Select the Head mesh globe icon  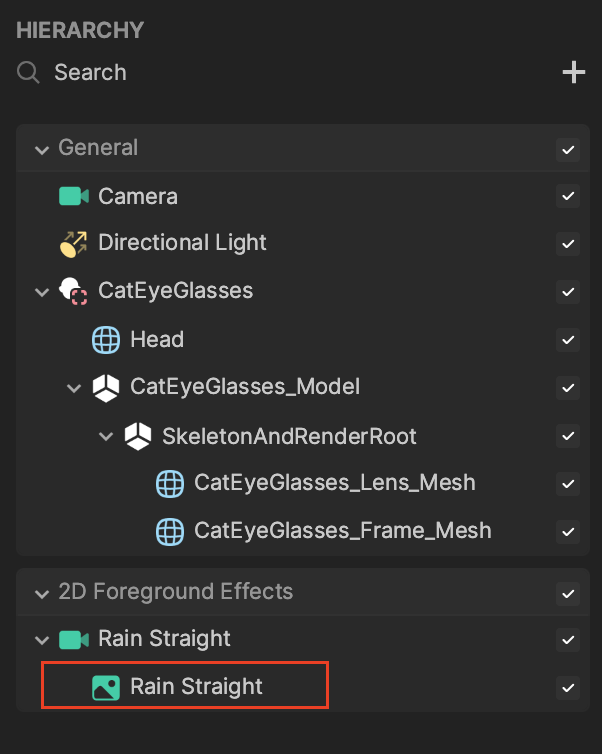[x=106, y=340]
